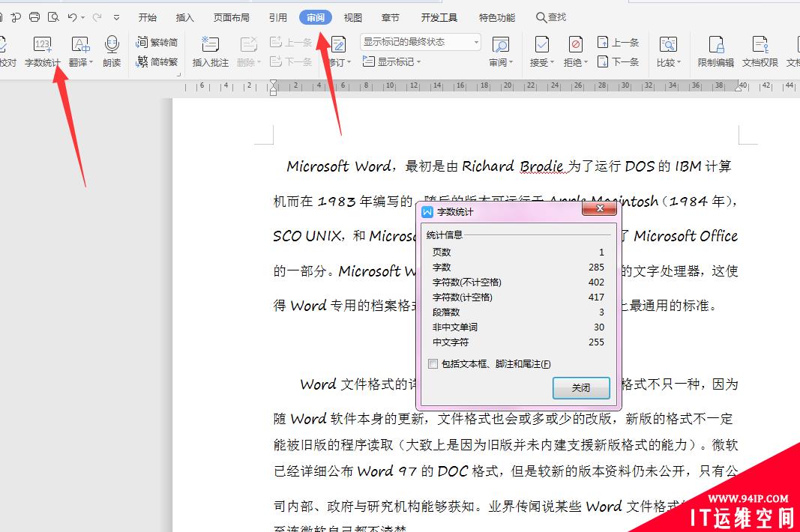Click the 删除 comment icon
The height and width of the screenshot is (532, 800).
(248, 45)
